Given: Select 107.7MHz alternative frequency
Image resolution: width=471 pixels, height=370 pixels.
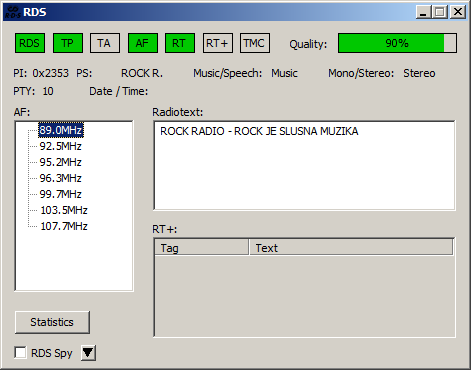Looking at the screenshot, I should point(64,226).
